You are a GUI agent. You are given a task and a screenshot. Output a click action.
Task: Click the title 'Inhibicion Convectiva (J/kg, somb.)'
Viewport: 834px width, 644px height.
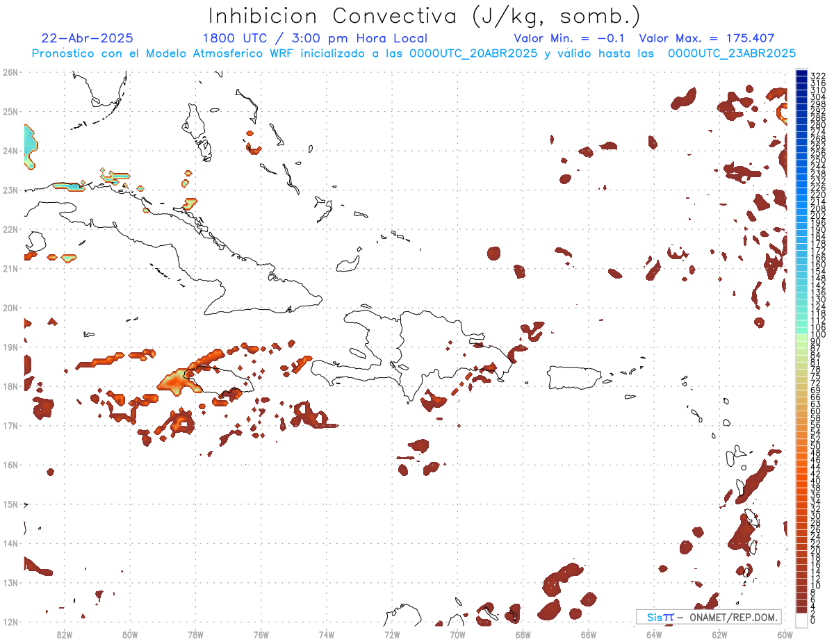pyautogui.click(x=424, y=17)
